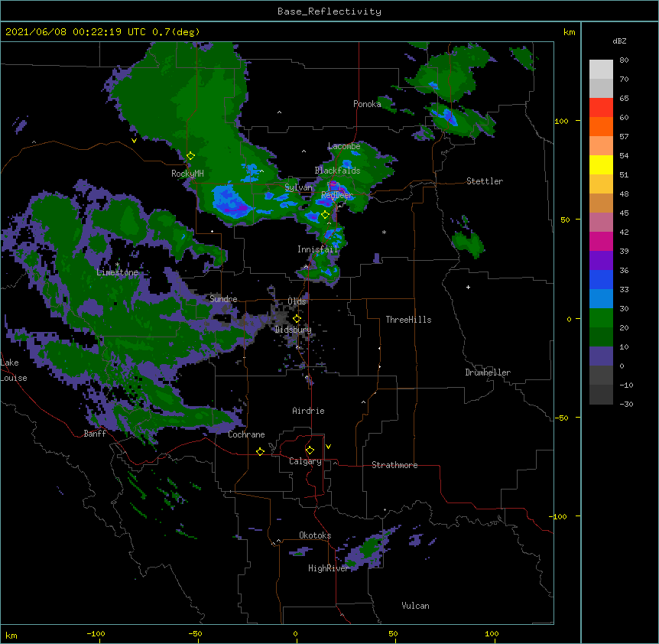Click the km unit label at top right

click(x=569, y=32)
